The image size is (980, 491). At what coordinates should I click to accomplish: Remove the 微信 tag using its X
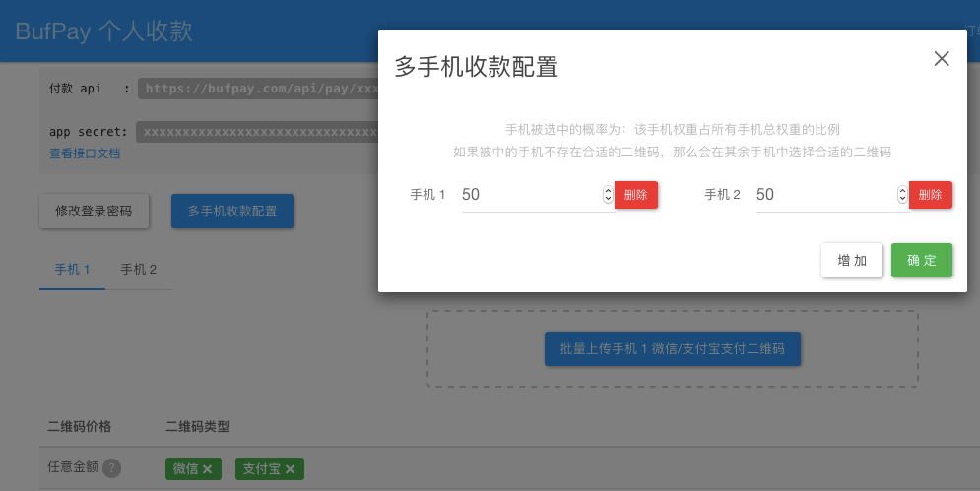[x=208, y=469]
